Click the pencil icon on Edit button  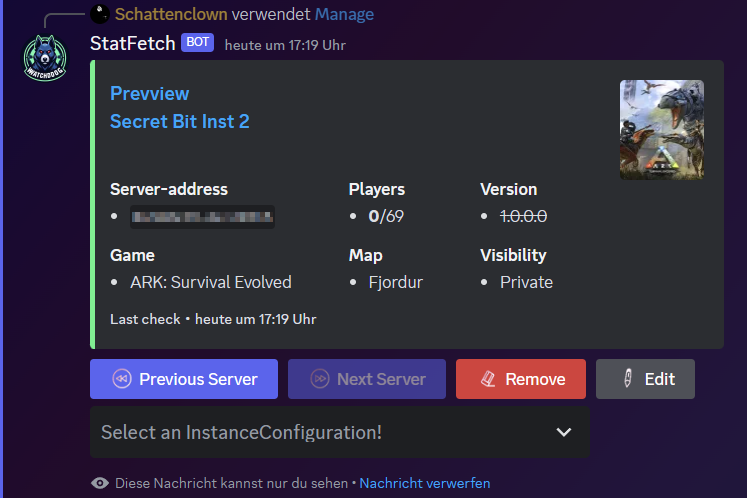click(x=629, y=379)
